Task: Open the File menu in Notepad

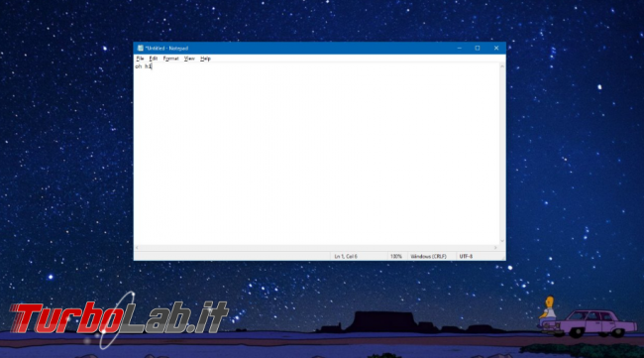Action: pyautogui.click(x=140, y=59)
